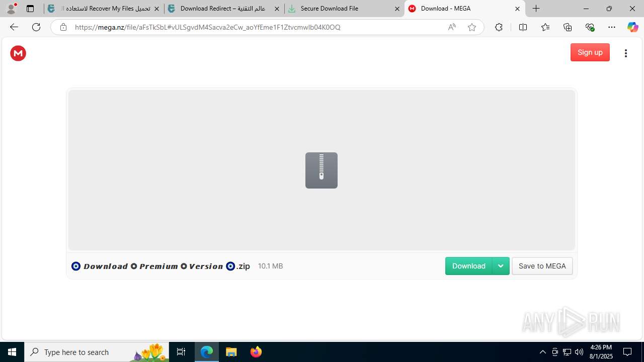Launch the Copilot sidebar
This screenshot has height=362, width=644.
coord(633,27)
